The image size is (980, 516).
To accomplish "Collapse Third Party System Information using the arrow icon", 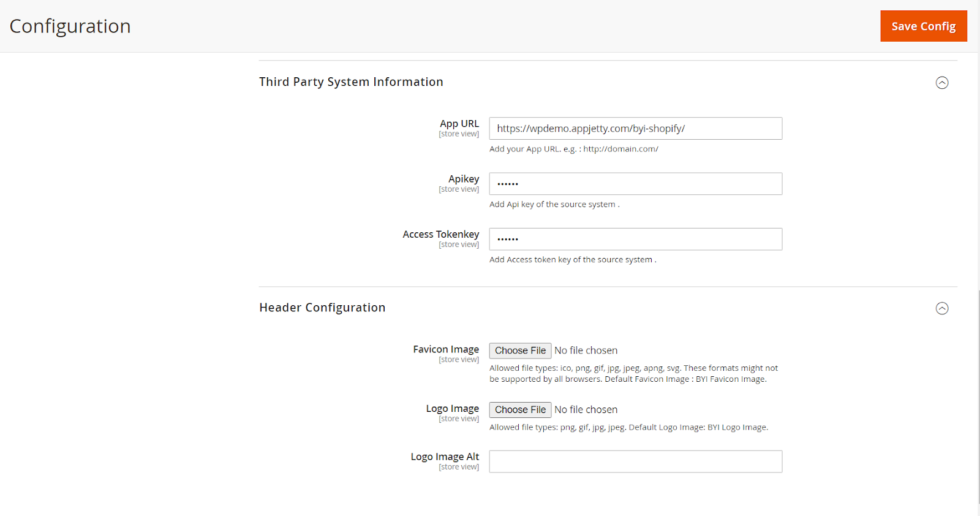I will pyautogui.click(x=942, y=83).
